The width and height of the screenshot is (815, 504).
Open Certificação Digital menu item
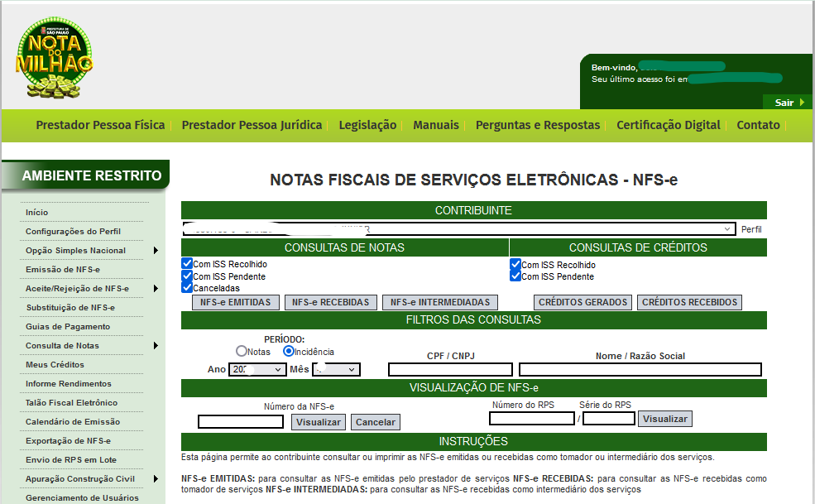[x=668, y=125]
